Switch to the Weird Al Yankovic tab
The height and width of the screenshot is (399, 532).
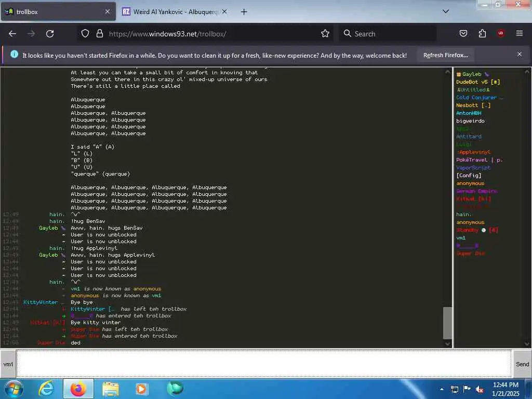(x=175, y=12)
